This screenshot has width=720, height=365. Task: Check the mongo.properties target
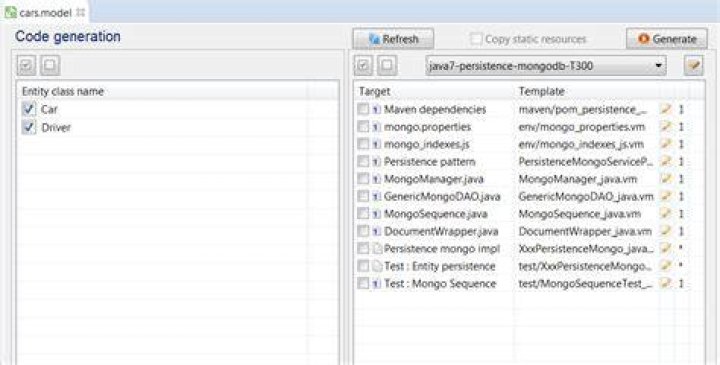coord(363,127)
